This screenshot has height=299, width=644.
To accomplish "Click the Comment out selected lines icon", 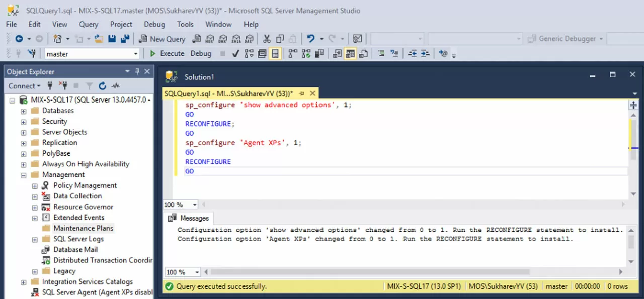I will (x=381, y=54).
